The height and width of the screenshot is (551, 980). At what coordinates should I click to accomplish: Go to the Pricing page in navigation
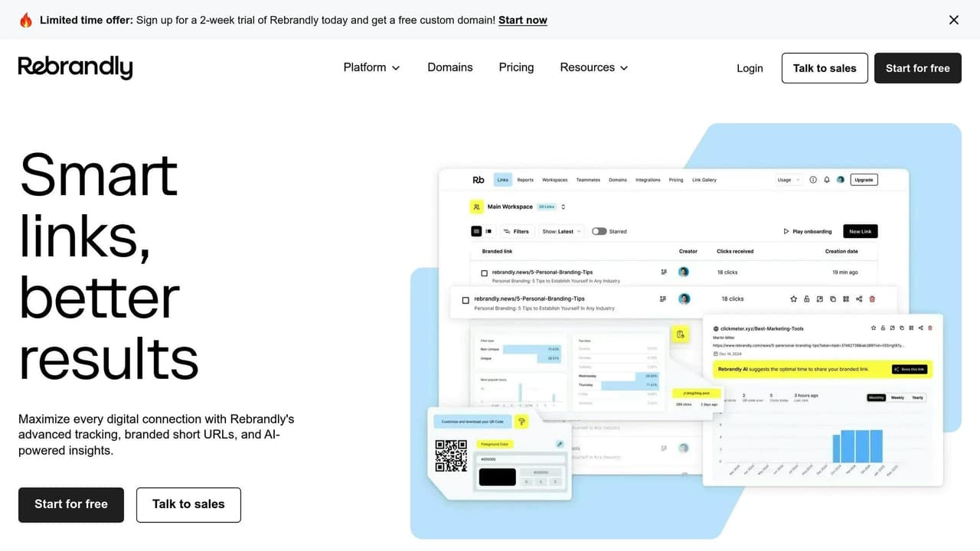pyautogui.click(x=516, y=67)
